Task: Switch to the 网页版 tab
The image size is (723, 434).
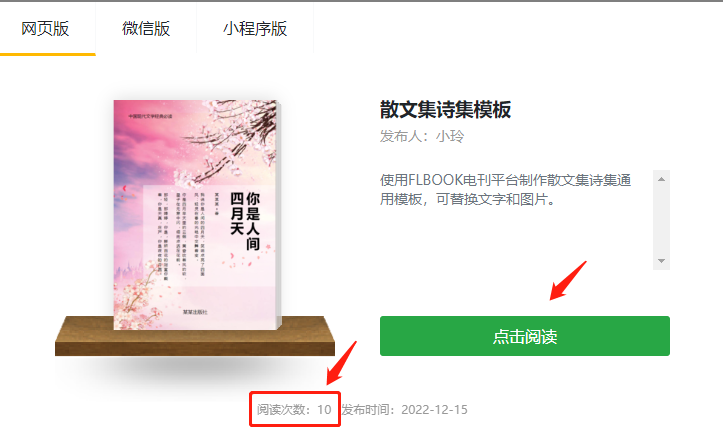Action: [x=45, y=29]
